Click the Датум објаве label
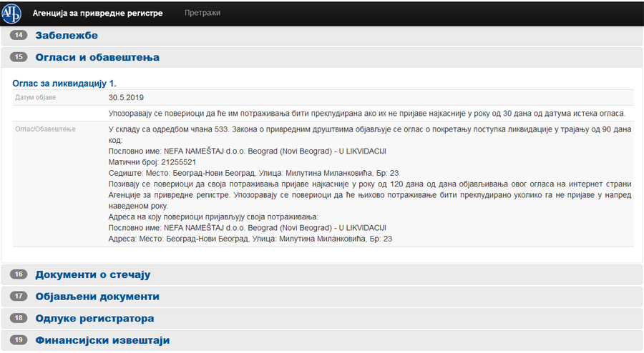This screenshot has width=644, height=353. pyautogui.click(x=35, y=98)
